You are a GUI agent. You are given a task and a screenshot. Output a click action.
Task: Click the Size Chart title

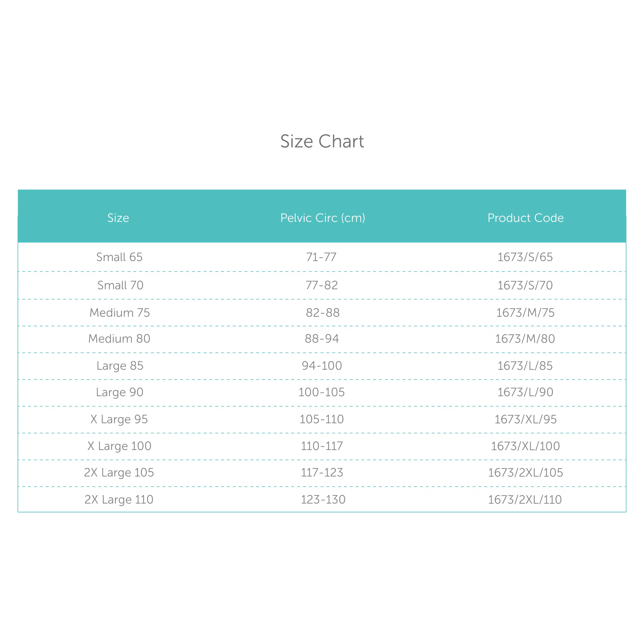(322, 141)
